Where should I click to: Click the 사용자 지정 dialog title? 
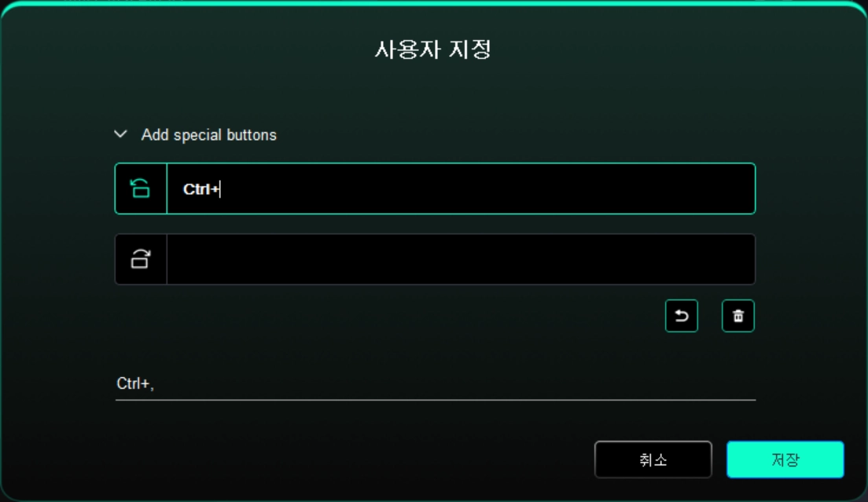click(x=433, y=49)
